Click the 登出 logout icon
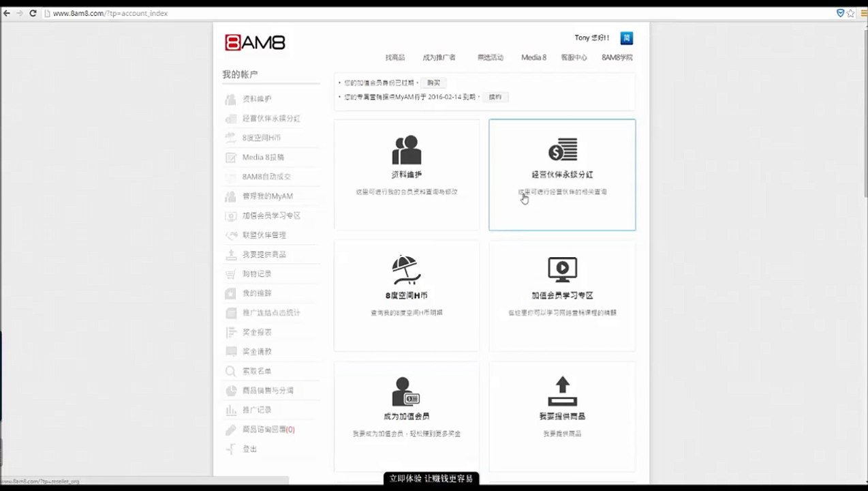Image resolution: width=868 pixels, height=491 pixels. (x=230, y=449)
